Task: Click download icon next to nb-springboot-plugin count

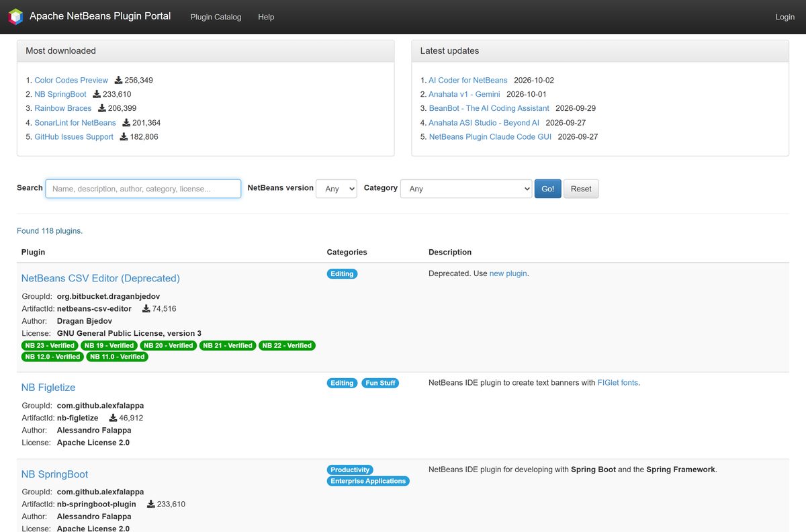Action: click(x=150, y=504)
